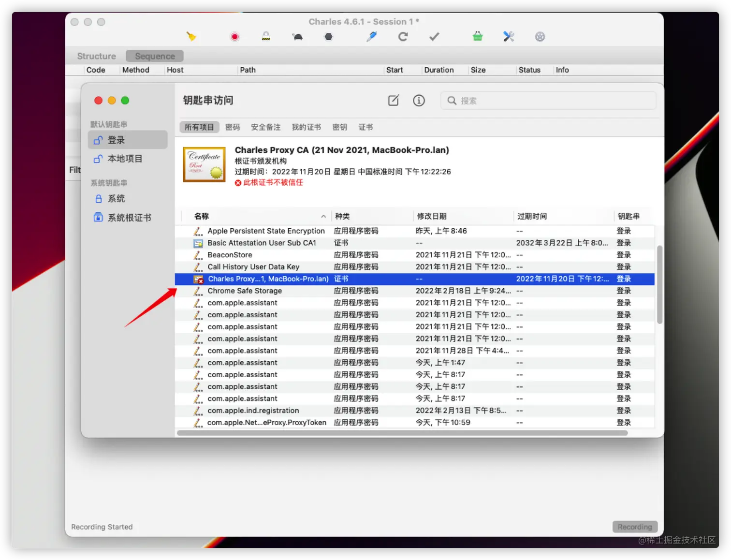Toggle SSL proxying padlock icon
The image size is (731, 560).
coord(266,37)
